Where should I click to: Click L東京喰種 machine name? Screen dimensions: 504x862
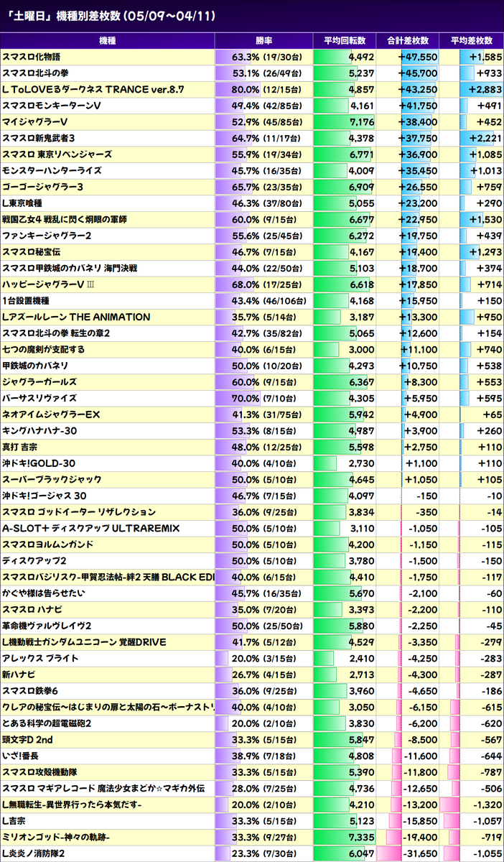24,203
